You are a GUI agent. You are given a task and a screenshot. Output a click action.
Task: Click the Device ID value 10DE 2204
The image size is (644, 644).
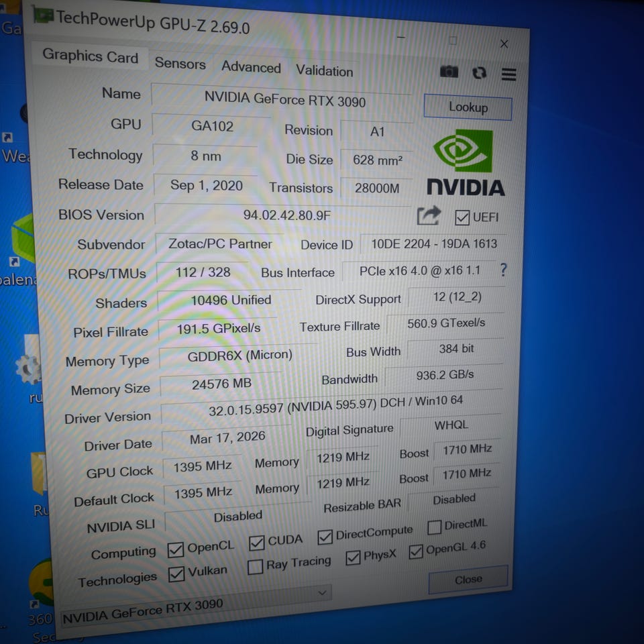click(434, 244)
